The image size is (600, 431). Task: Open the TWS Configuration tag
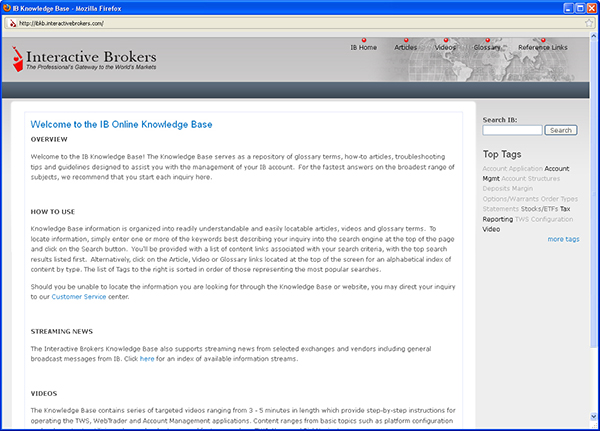click(547, 218)
